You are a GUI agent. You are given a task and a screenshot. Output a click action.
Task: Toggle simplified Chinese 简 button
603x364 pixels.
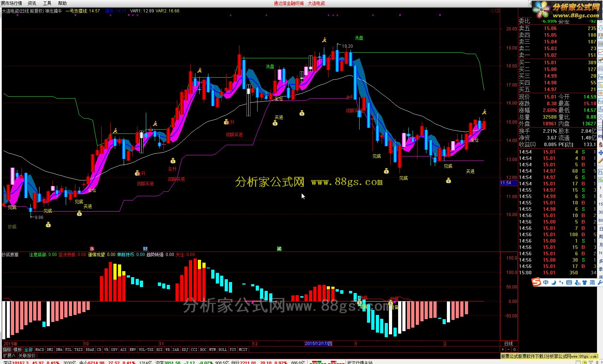pos(592,282)
